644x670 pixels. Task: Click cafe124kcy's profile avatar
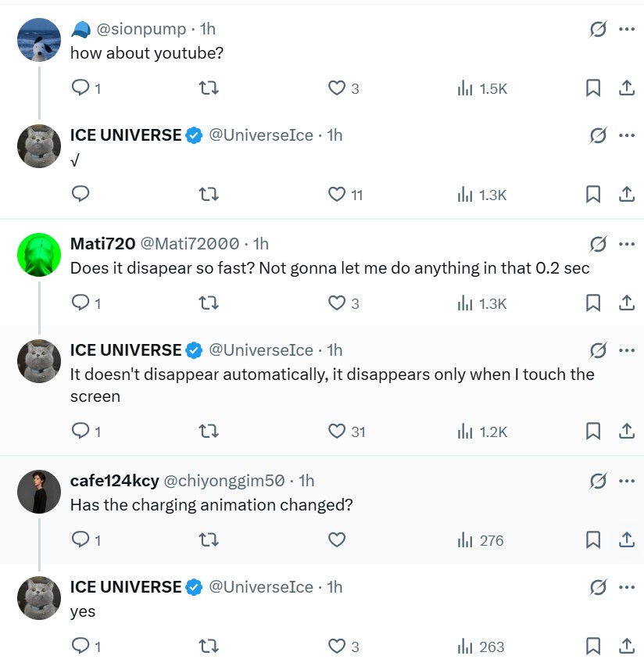(39, 492)
